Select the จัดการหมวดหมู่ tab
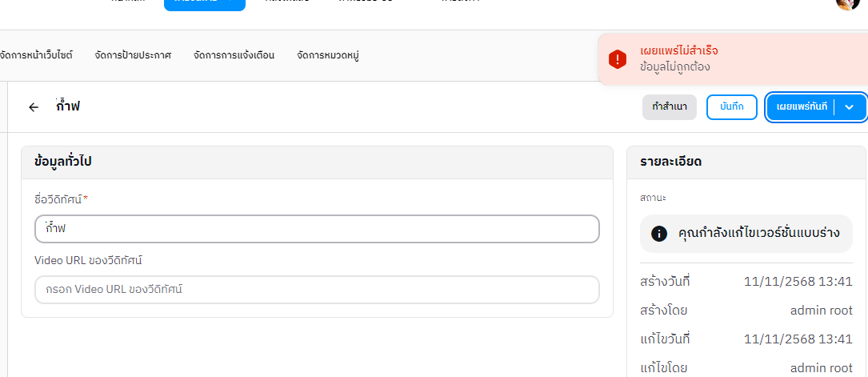 327,55
